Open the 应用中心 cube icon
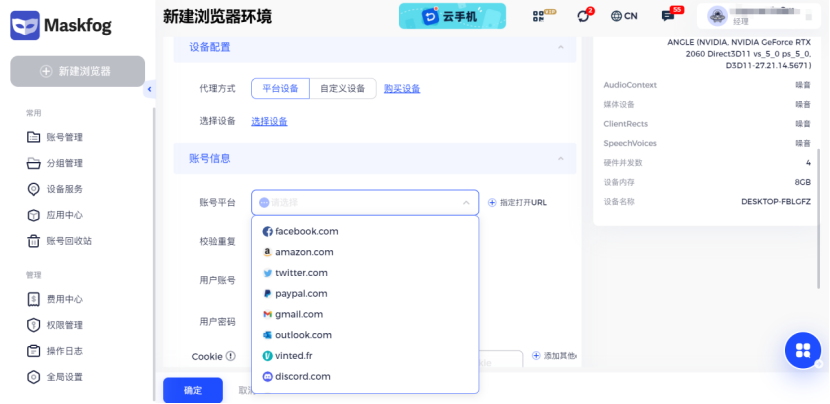830x404 pixels. (33, 216)
